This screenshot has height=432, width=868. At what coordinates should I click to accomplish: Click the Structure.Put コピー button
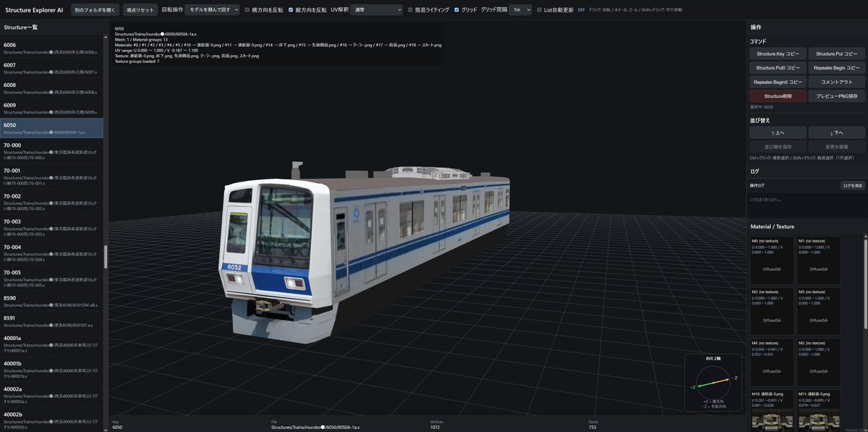(x=836, y=54)
